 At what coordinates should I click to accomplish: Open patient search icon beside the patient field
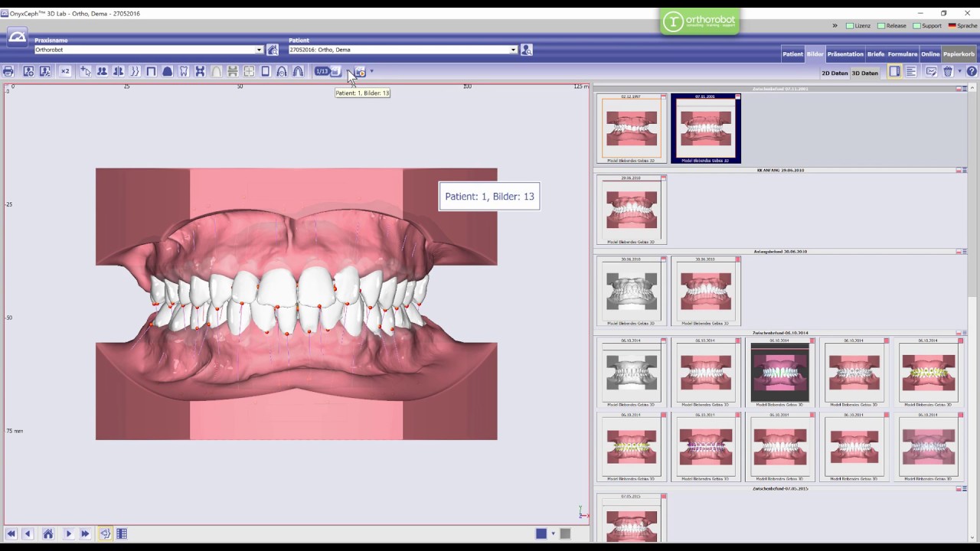(x=526, y=50)
